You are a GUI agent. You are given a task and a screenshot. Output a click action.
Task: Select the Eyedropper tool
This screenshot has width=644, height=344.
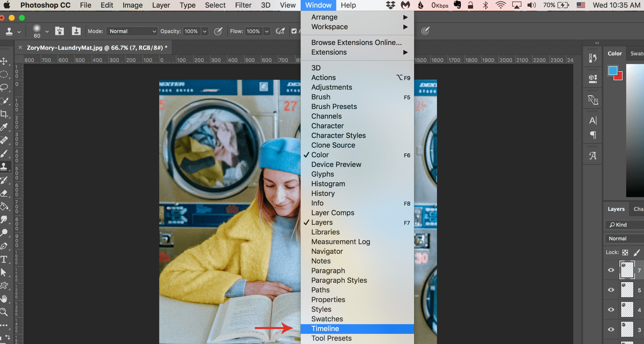tap(4, 127)
